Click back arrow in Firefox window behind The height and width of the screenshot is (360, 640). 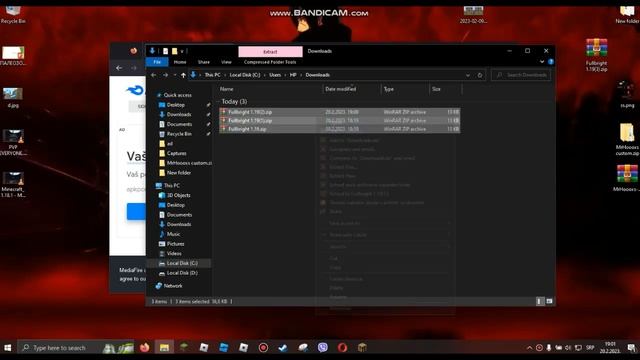pyautogui.click(x=119, y=68)
